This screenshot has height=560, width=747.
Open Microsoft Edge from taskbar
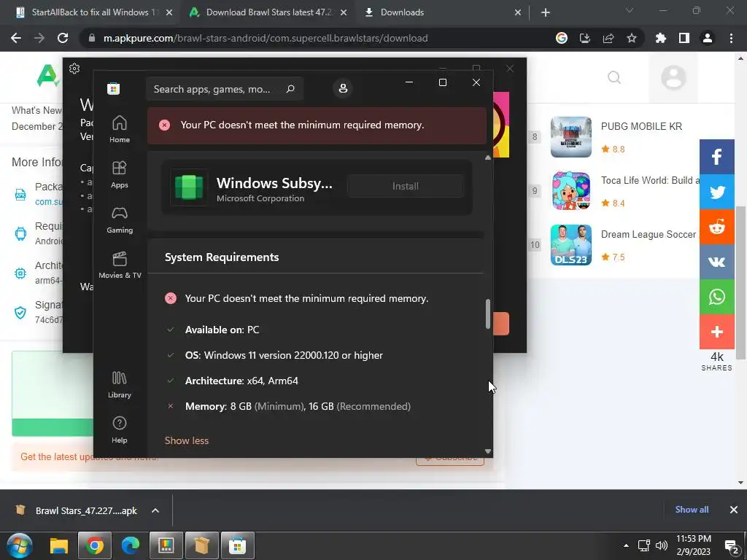tap(130, 545)
